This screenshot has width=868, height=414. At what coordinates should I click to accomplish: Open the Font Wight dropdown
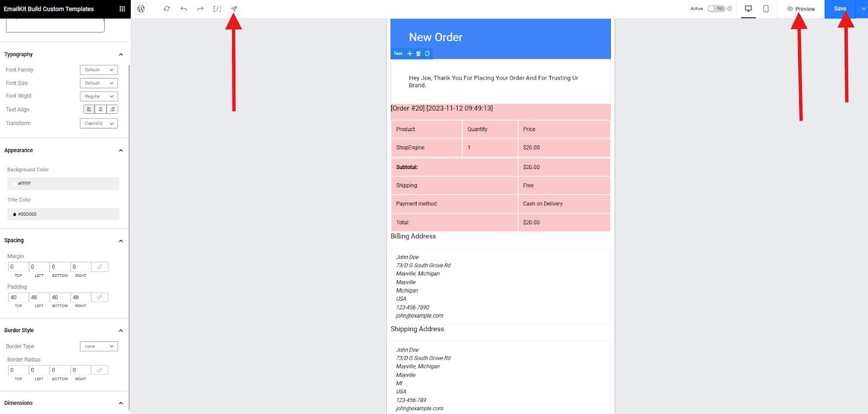99,96
